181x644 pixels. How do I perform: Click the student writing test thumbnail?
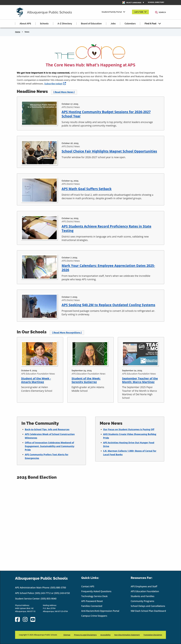click(39, 228)
